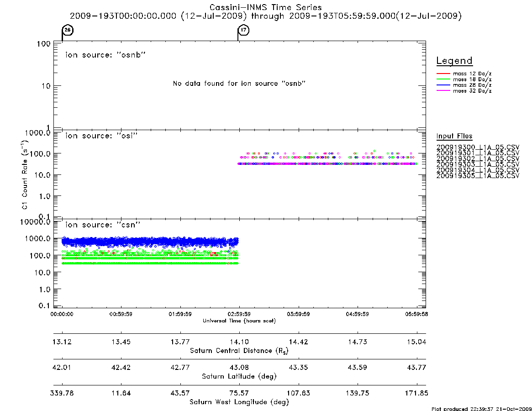
Task: Click the magenta mass 32 Da/z legend line
Action: pos(443,90)
